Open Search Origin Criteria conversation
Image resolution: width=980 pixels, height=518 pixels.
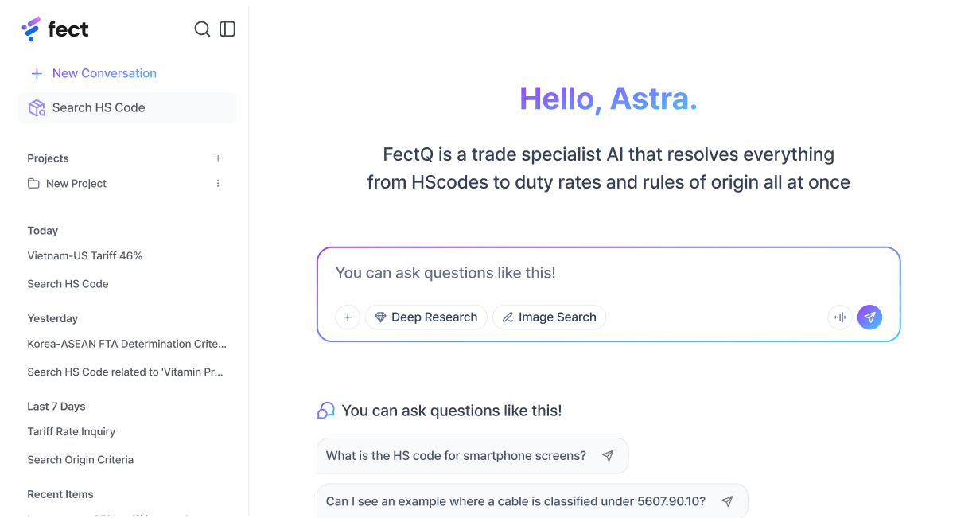point(80,460)
